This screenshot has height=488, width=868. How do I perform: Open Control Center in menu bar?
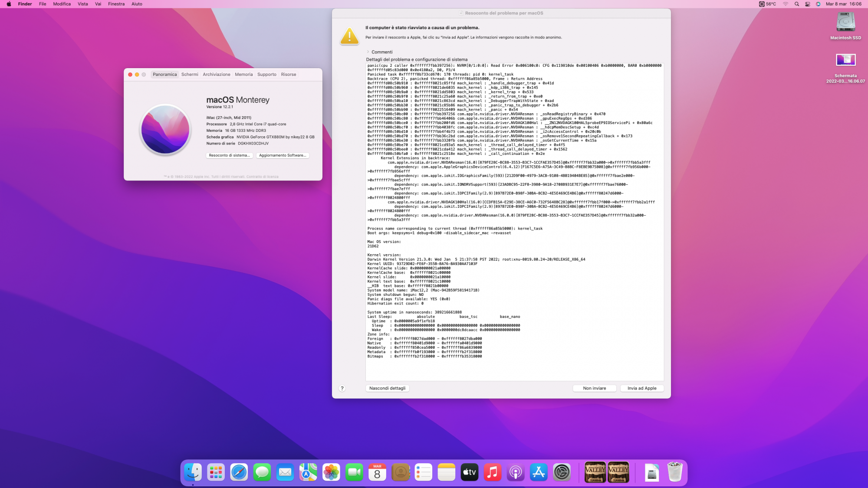click(808, 4)
